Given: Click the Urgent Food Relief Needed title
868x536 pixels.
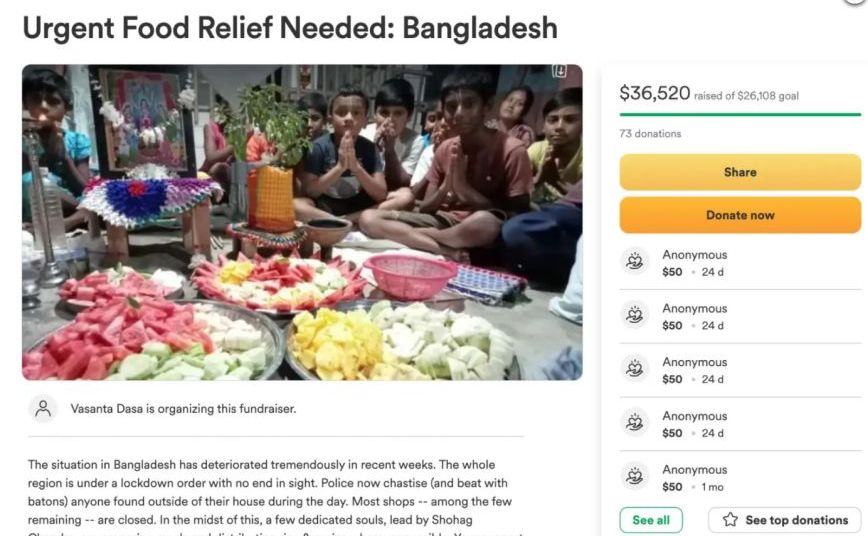Looking at the screenshot, I should [290, 27].
